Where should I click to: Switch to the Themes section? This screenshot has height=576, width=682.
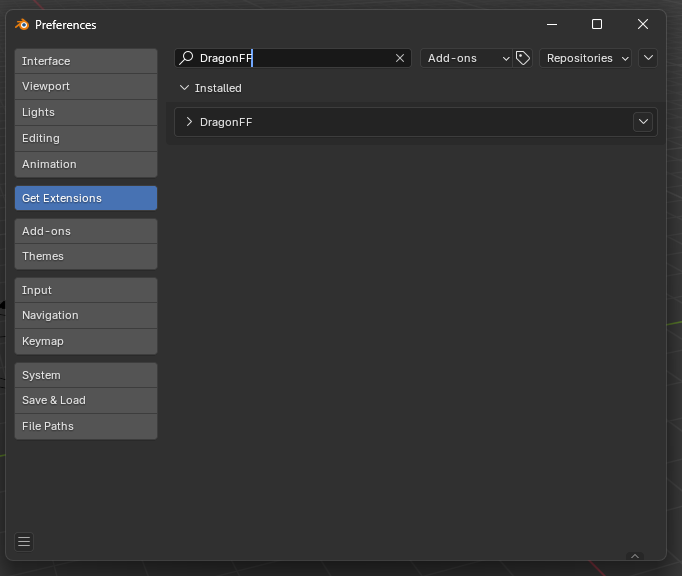(86, 256)
